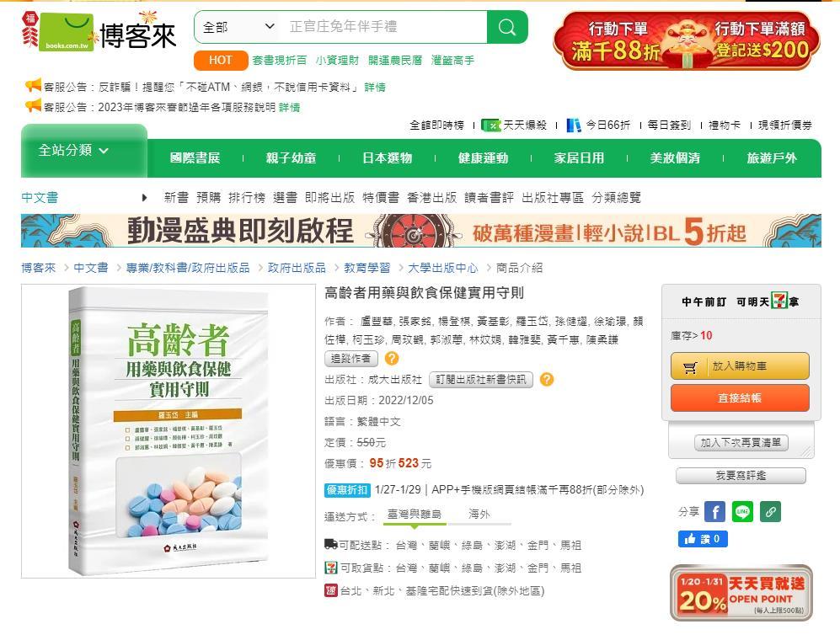Click help icon beside 追蹤作者
Image resolution: width=840 pixels, height=640 pixels.
[x=392, y=358]
